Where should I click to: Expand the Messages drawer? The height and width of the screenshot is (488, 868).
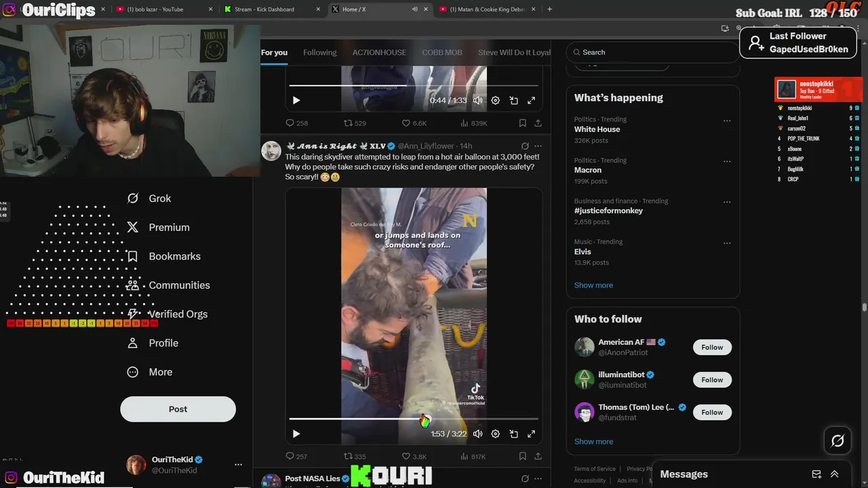point(834,474)
